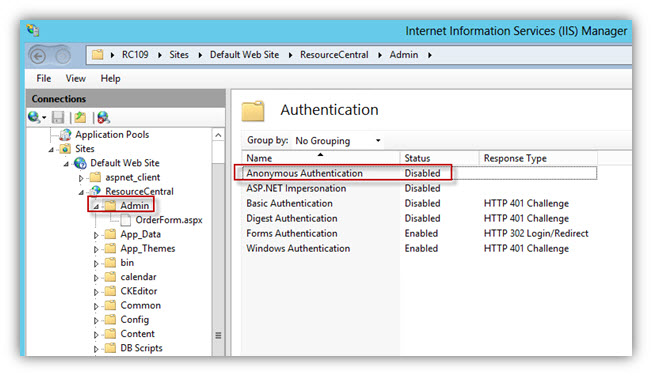Viewport: 652px width, 376px height.
Task: Click RC109 in the breadcrumb path
Action: [x=135, y=55]
